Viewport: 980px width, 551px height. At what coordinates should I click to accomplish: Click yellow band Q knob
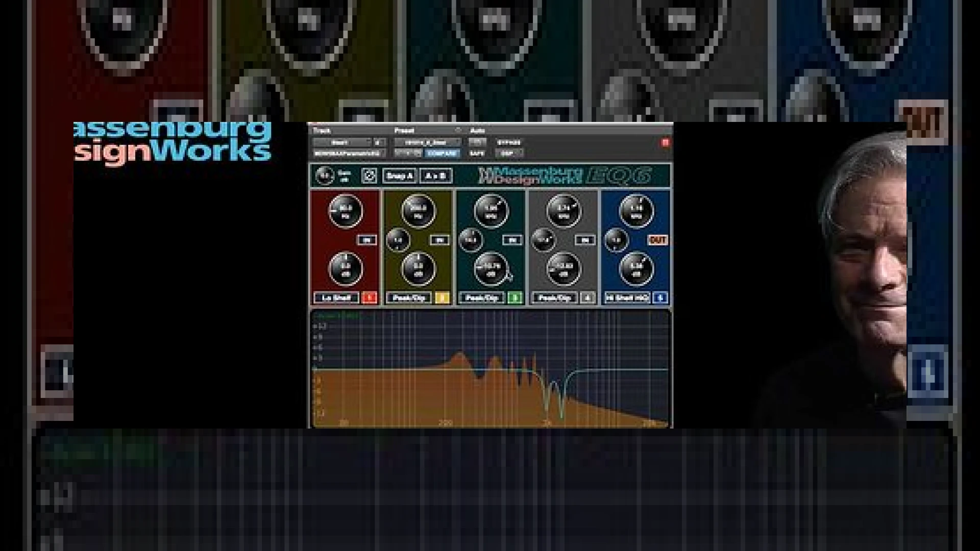(x=398, y=240)
